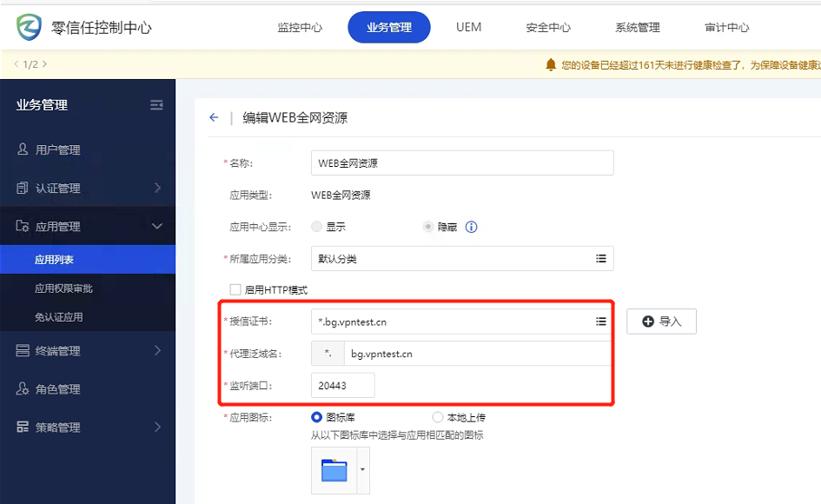
Task: Click the back arrow beside 编辑WEB全网资源
Action: 214,118
